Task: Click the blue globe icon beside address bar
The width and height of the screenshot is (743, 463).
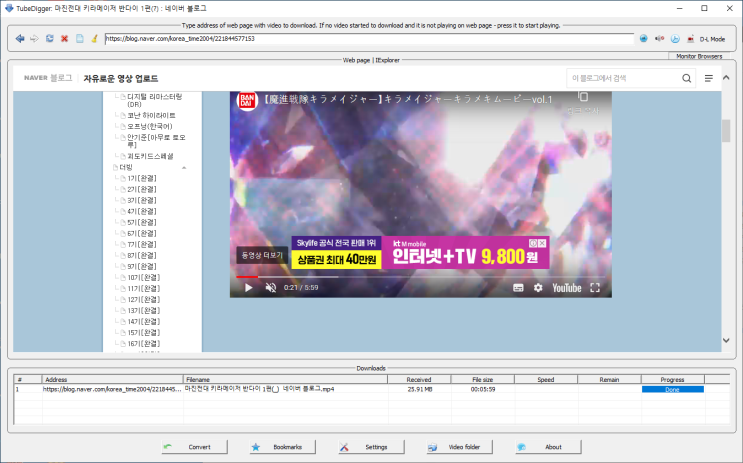Action: click(x=643, y=39)
